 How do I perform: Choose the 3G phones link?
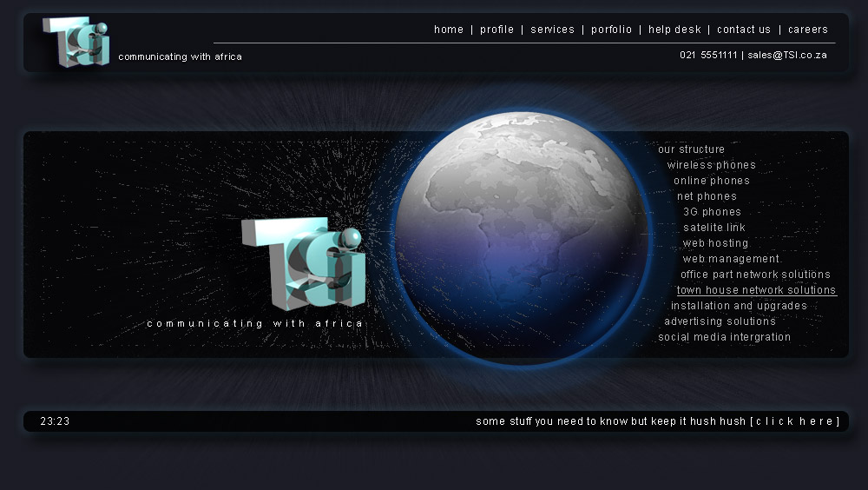(x=712, y=212)
